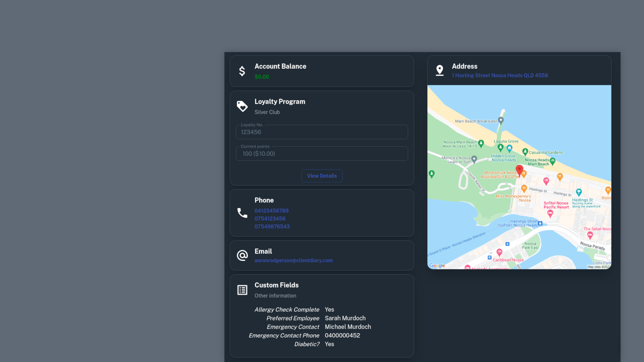
Task: Click phone number 0754123456
Action: tap(270, 218)
